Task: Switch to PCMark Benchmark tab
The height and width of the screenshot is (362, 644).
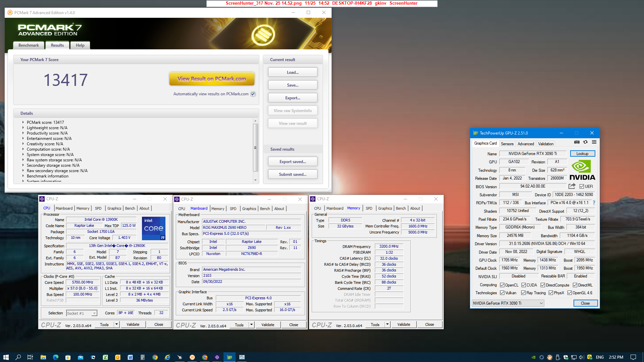Action: [x=29, y=45]
